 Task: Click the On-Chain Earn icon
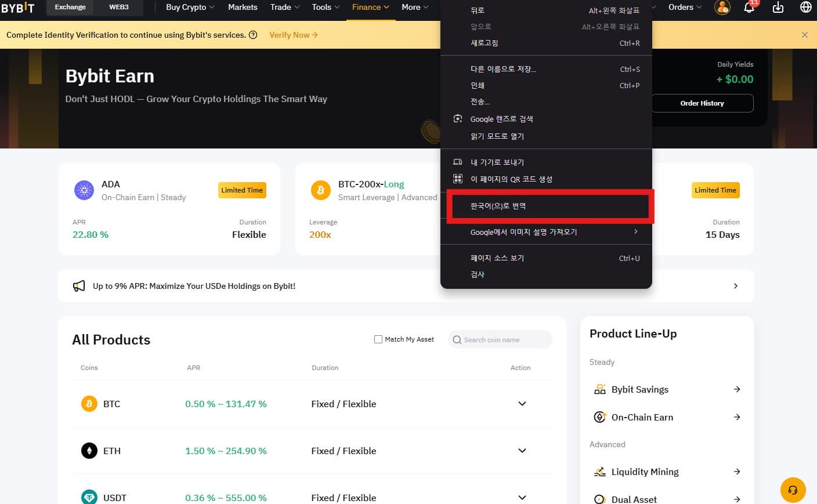600,417
